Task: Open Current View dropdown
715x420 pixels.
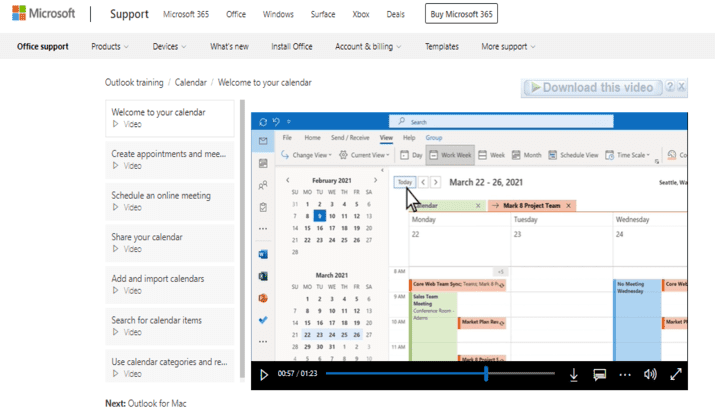Action: click(x=364, y=155)
